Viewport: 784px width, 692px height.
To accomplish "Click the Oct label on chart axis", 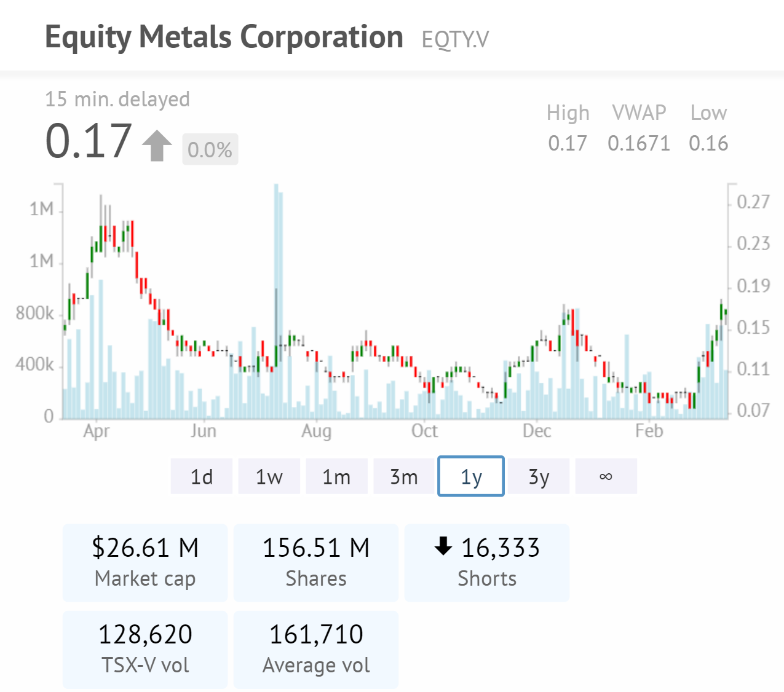I will (x=424, y=431).
